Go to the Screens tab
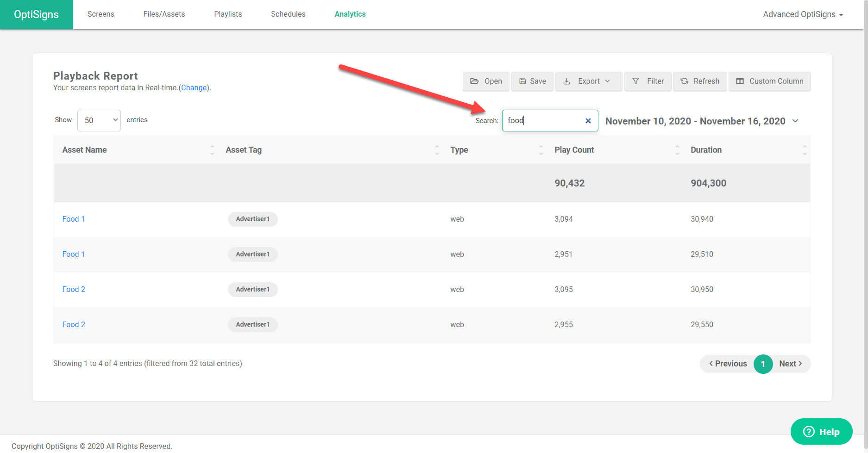 point(101,14)
